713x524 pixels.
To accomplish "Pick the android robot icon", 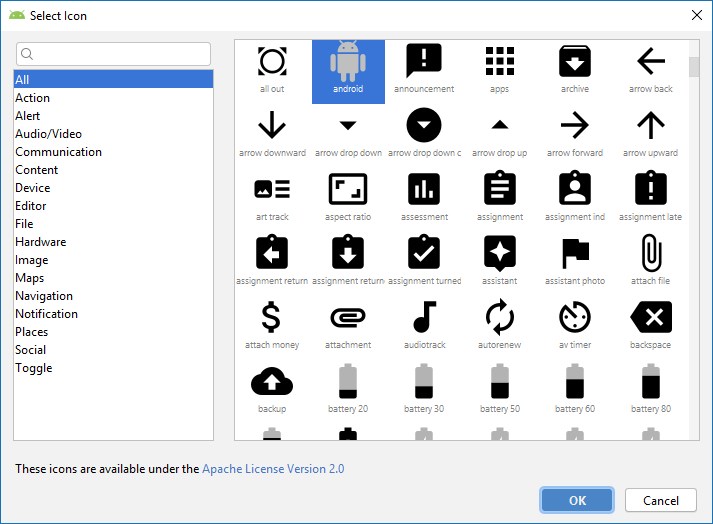I will coord(348,71).
